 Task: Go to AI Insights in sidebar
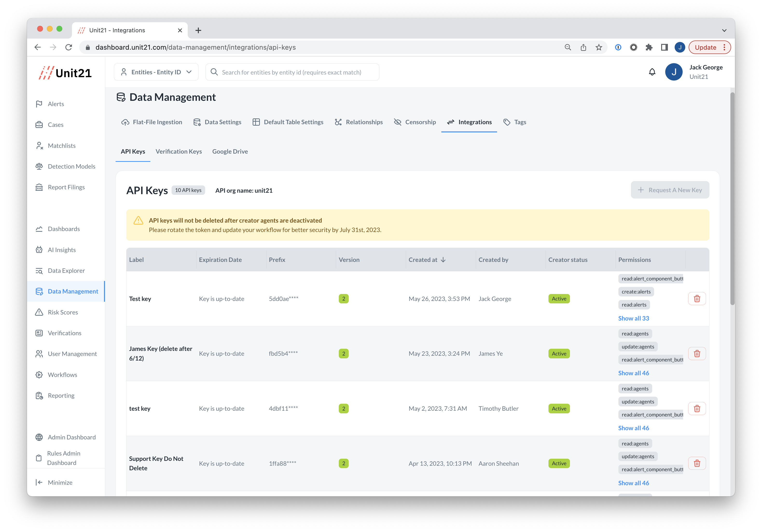click(x=61, y=250)
